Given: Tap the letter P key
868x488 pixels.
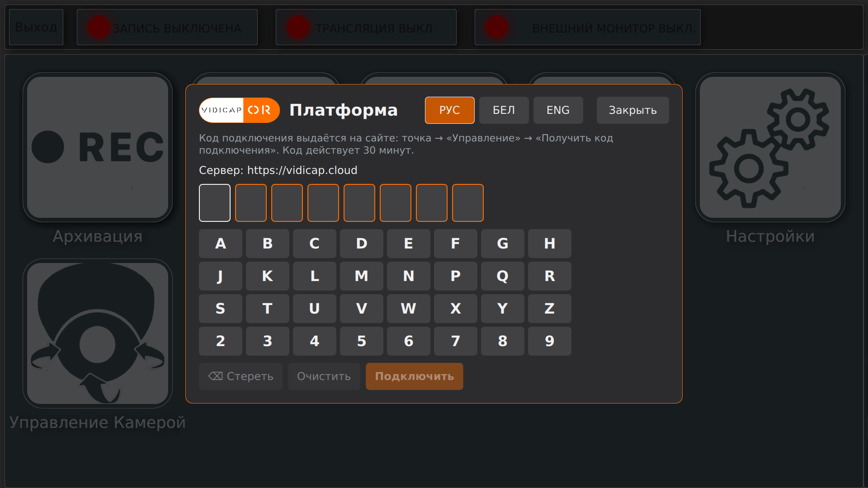Looking at the screenshot, I should pos(456,276).
